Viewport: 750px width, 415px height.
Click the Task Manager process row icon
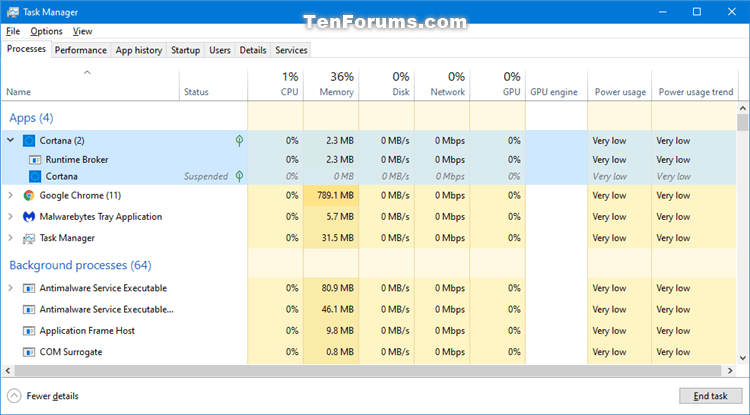point(29,238)
